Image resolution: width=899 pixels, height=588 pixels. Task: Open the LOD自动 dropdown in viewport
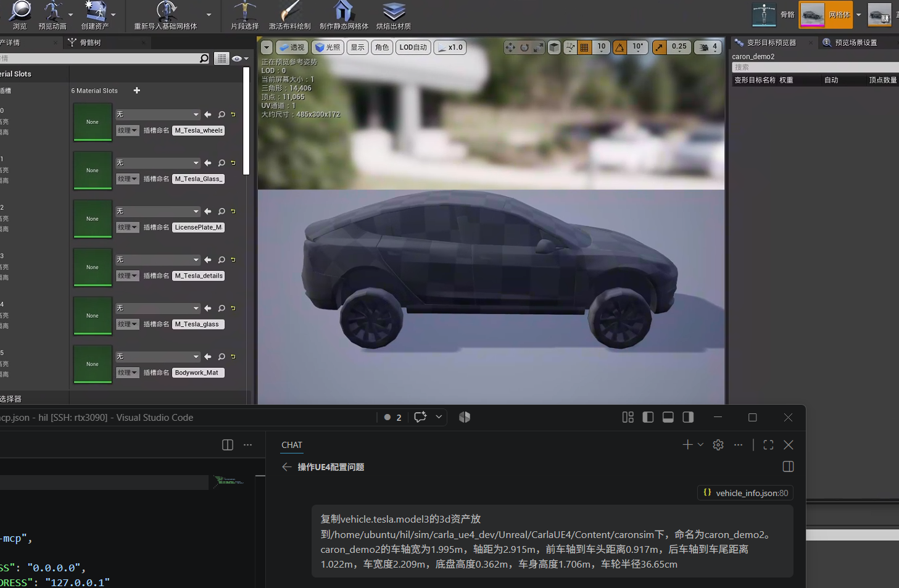click(x=413, y=48)
